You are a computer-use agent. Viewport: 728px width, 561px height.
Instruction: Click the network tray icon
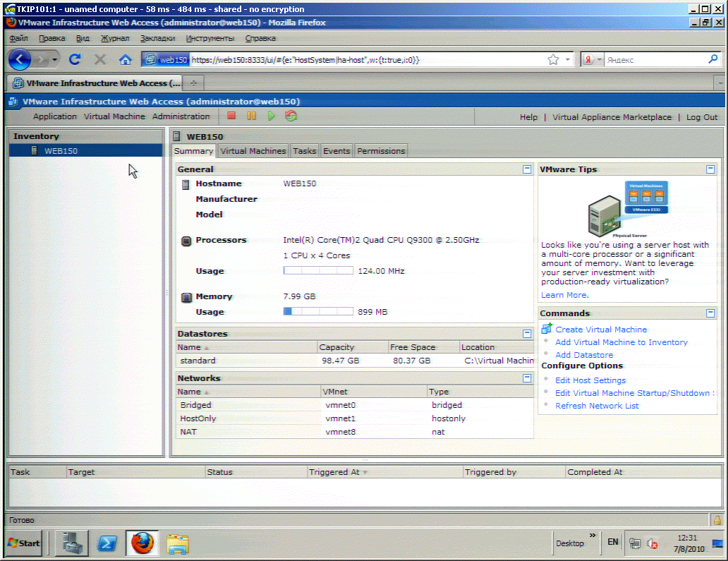tap(635, 543)
